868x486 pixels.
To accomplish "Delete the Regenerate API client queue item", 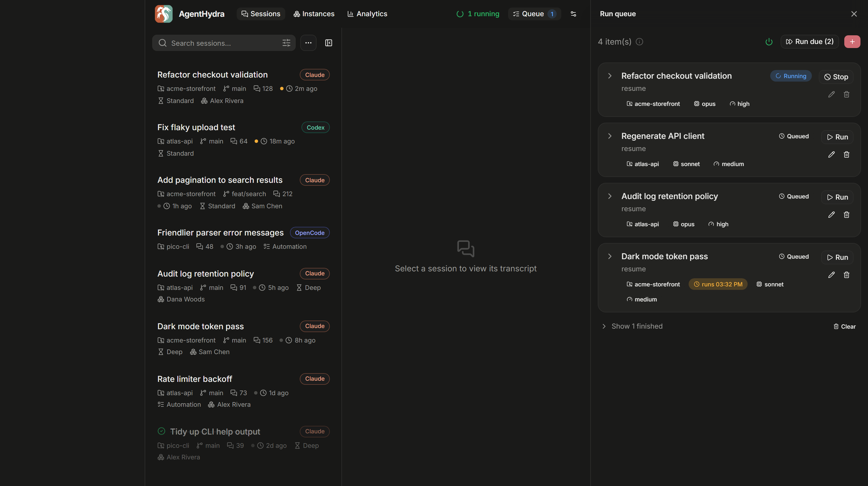I will click(x=846, y=154).
